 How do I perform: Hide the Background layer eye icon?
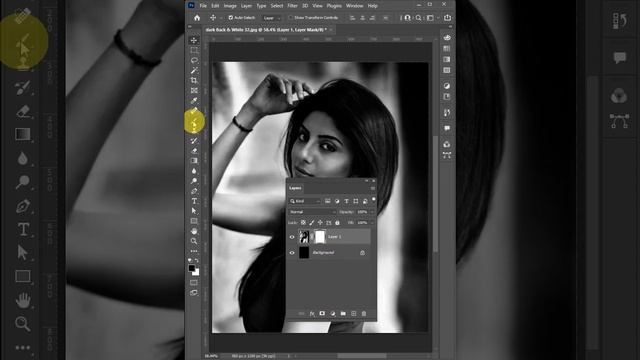tap(292, 253)
